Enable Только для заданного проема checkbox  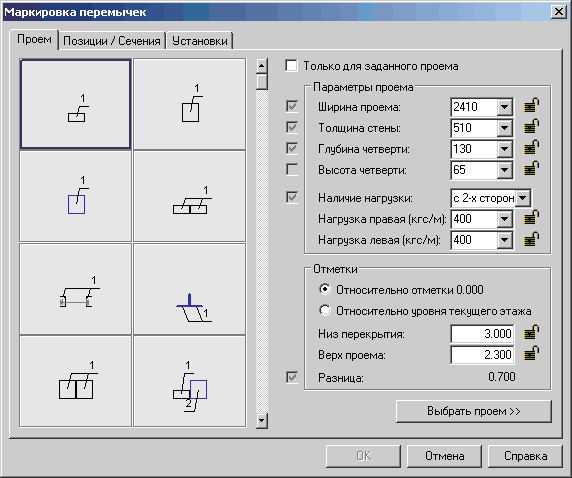point(291,66)
